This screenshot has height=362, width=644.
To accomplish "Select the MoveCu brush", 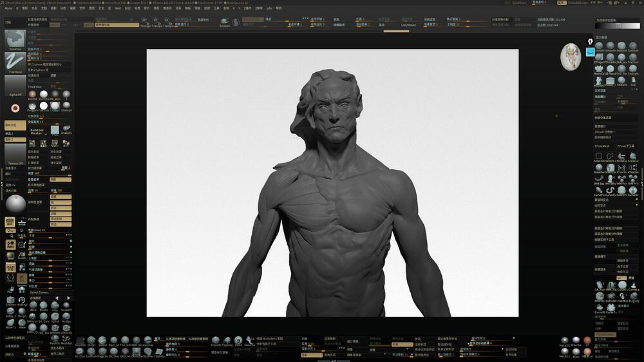I will (599, 69).
